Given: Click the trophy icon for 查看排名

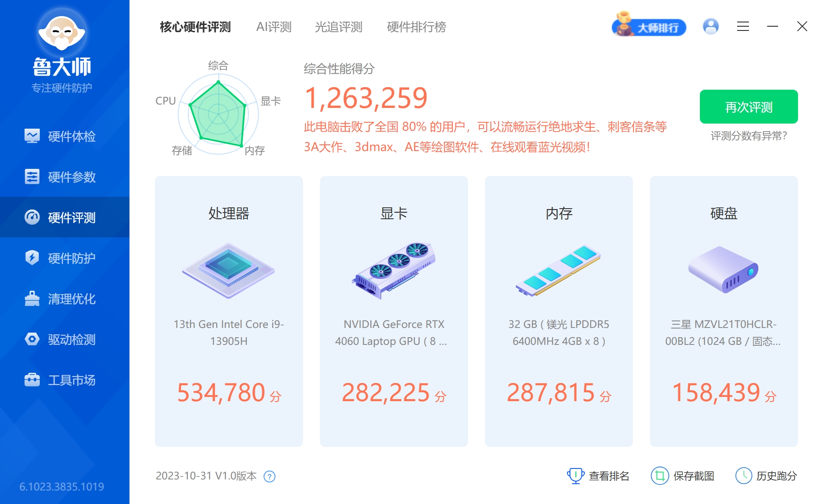Looking at the screenshot, I should click(575, 476).
